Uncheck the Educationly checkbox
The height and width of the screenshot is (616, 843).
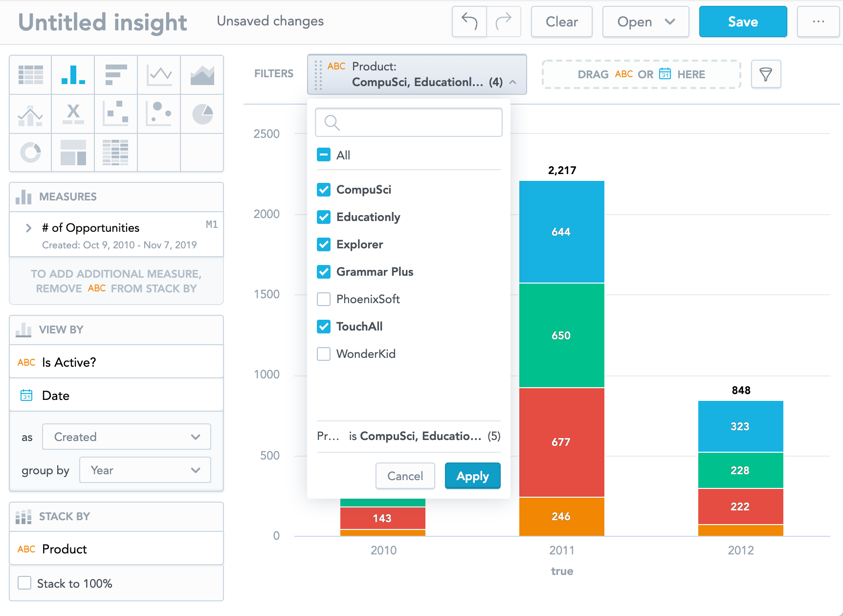(x=324, y=217)
